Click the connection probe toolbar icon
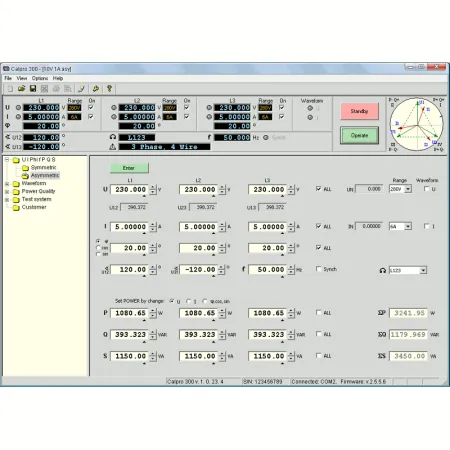Screen dimensions: 450x450 81,89
